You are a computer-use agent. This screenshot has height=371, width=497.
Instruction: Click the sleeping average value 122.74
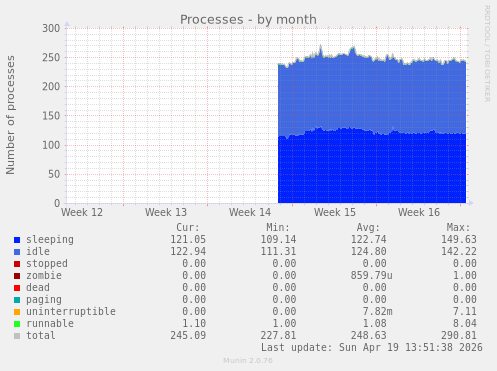click(368, 240)
